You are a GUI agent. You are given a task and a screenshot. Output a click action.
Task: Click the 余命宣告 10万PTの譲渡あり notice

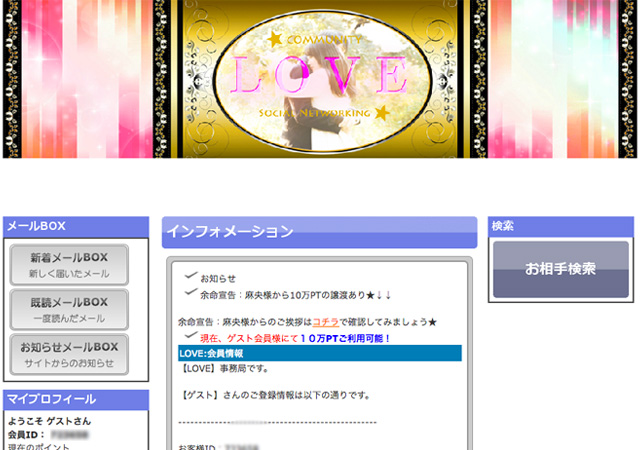296,295
